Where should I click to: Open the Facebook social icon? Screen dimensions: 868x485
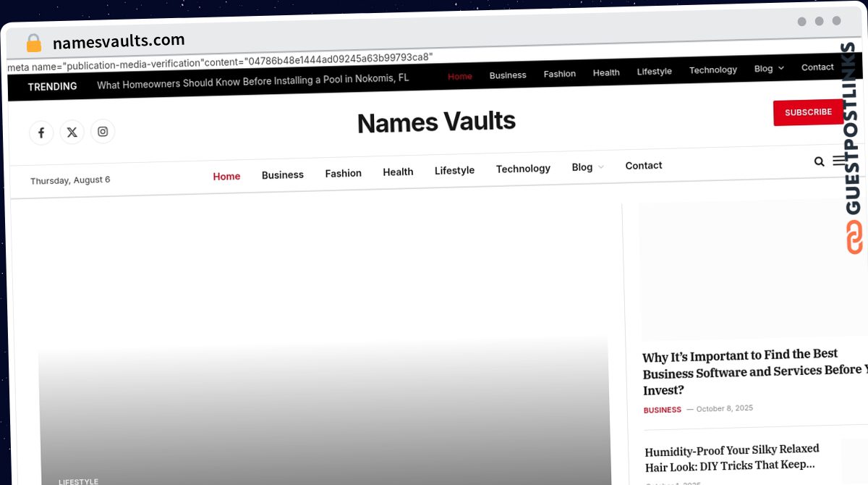tap(41, 132)
